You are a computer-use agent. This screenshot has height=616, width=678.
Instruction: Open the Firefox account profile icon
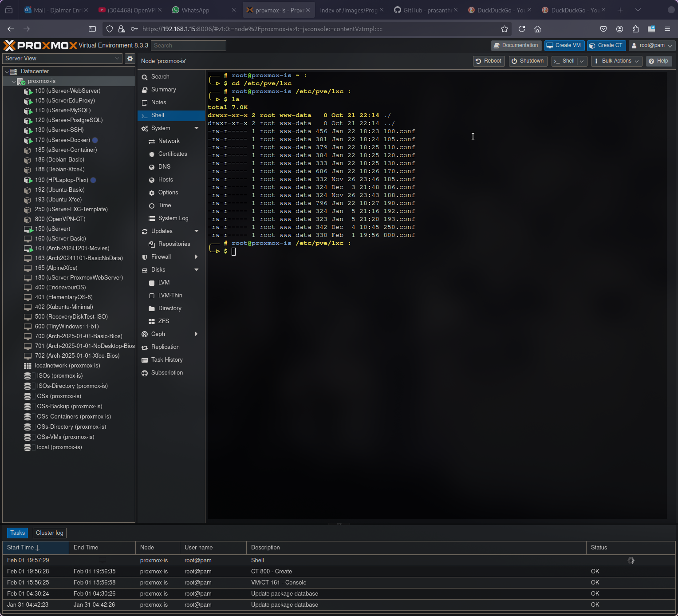619,29
